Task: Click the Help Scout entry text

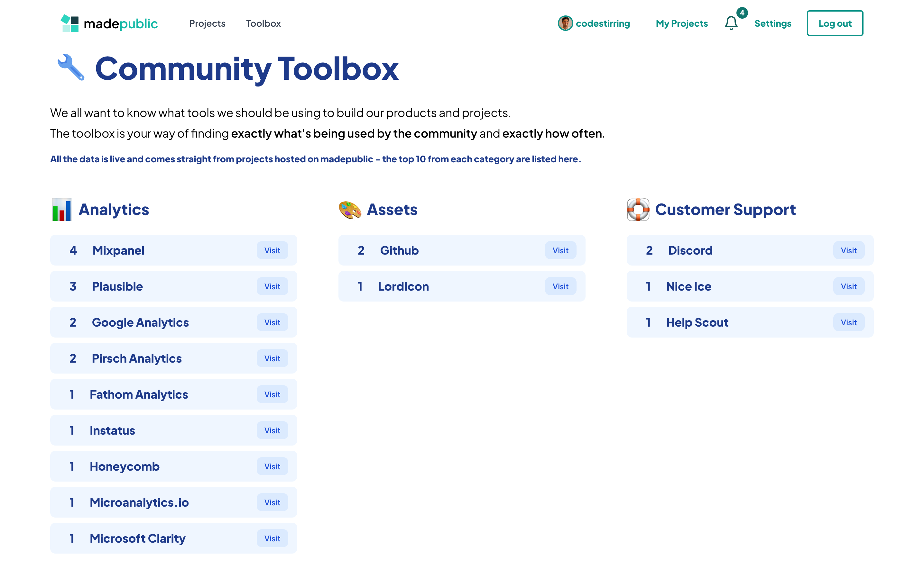Action: 697,322
